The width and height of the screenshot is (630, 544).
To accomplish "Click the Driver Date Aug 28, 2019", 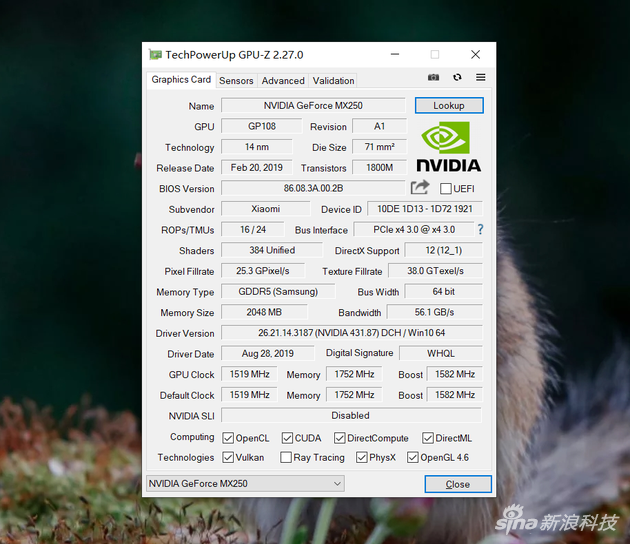I will [268, 353].
